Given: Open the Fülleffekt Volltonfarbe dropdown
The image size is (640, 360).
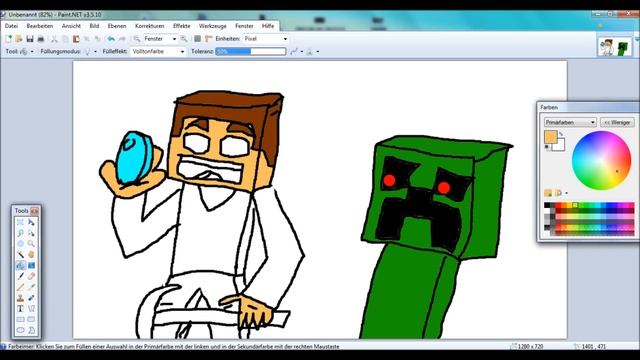Looking at the screenshot, I should coord(182,51).
